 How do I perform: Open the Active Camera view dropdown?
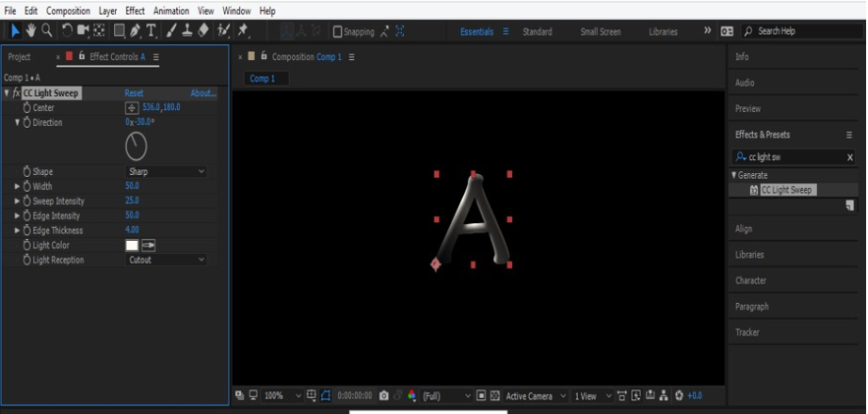(x=536, y=396)
